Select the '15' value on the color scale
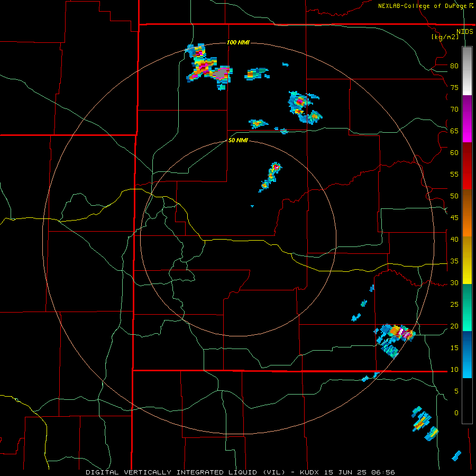Image resolution: width=476 pixels, height=476 pixels. tap(454, 348)
